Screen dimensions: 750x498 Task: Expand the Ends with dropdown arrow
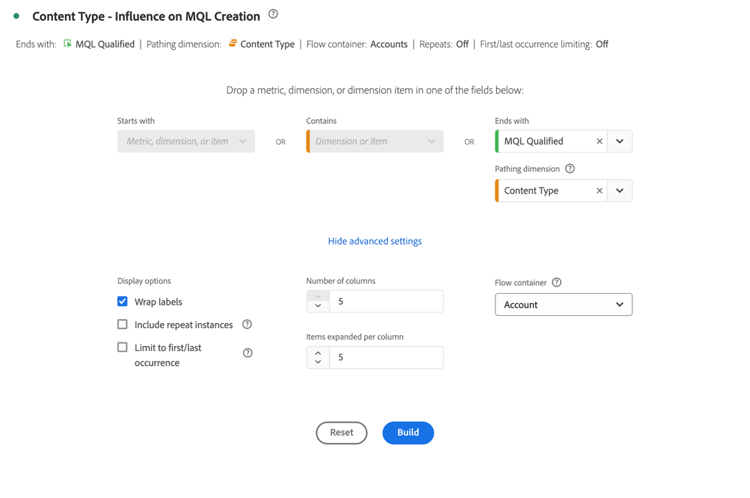[x=620, y=141]
